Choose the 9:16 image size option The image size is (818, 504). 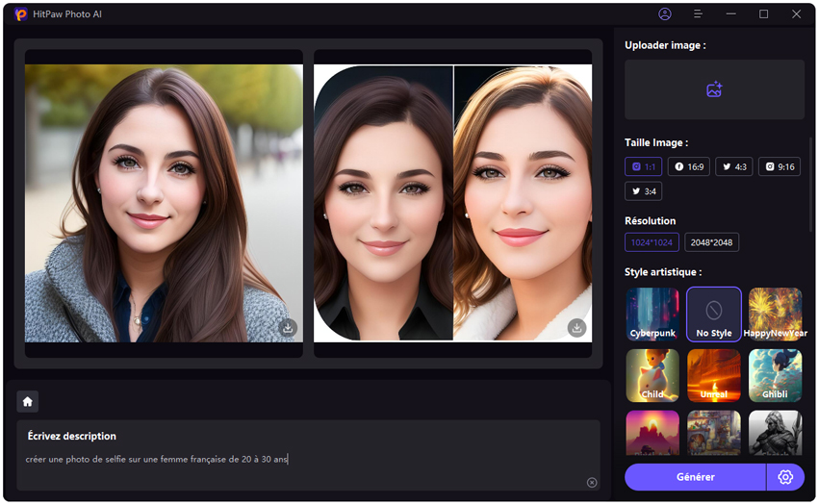(779, 166)
